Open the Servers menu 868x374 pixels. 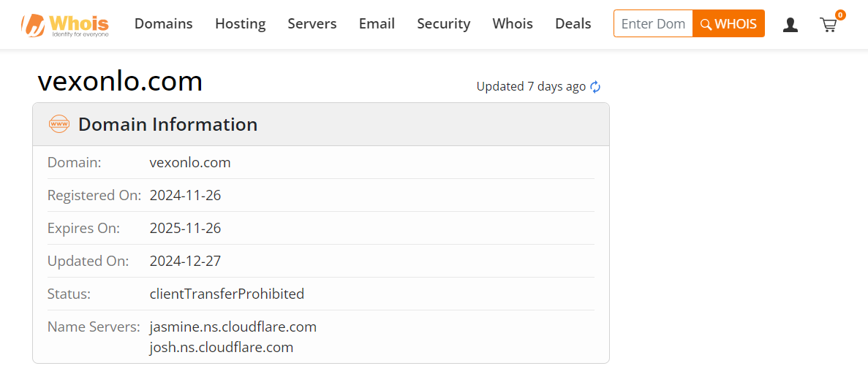tap(312, 24)
